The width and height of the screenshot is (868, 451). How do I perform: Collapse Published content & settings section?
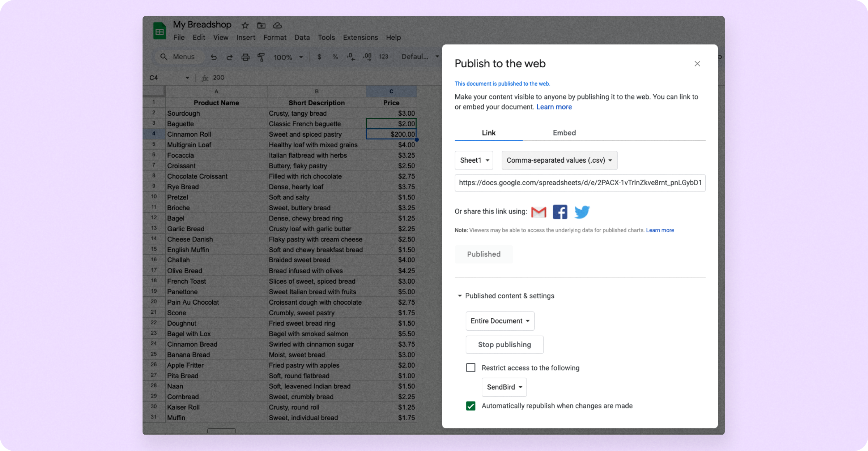point(459,296)
